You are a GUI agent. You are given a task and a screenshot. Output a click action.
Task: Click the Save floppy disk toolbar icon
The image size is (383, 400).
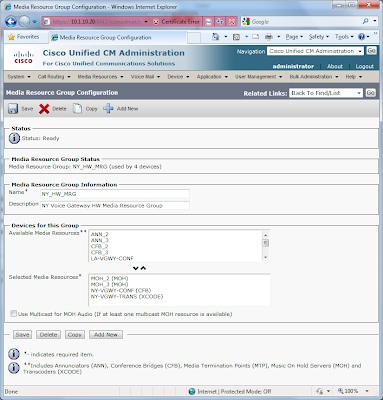(x=13, y=109)
